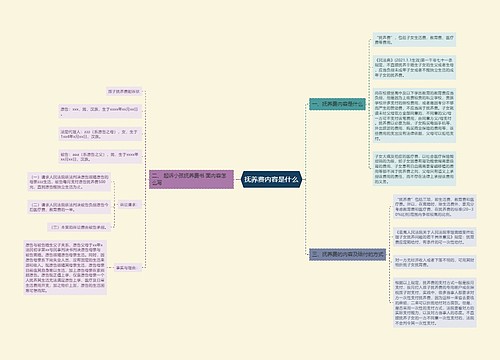Click the 孩子抚养费起诉状 leaf node
Screen dimensions: 500x360
tap(124, 91)
